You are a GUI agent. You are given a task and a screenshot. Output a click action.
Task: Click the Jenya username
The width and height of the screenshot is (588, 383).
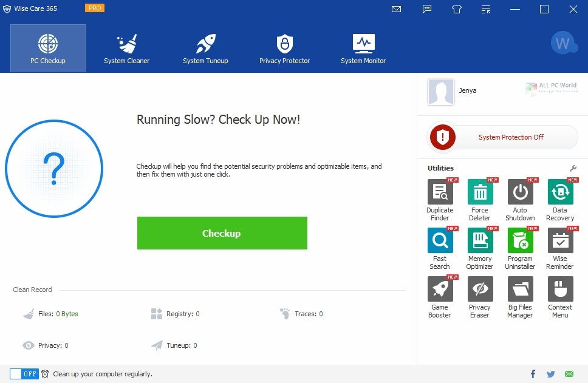point(468,90)
